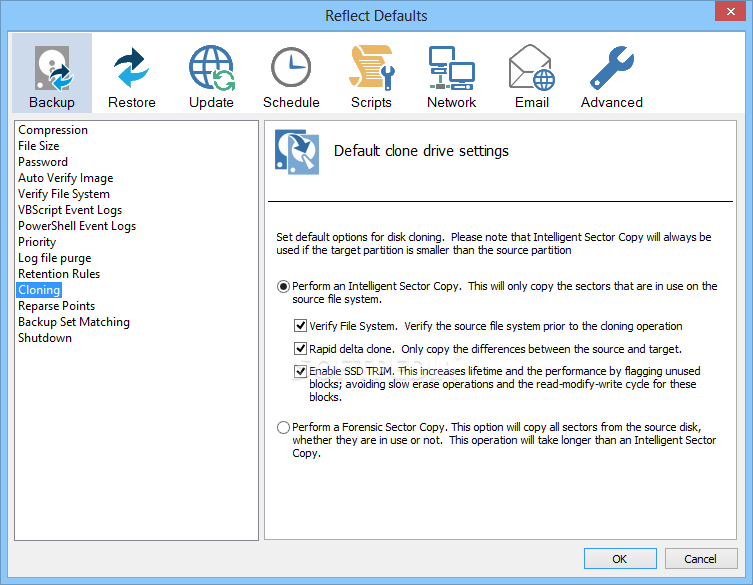Click the clone drive settings header icon
The height and width of the screenshot is (585, 753).
297,152
